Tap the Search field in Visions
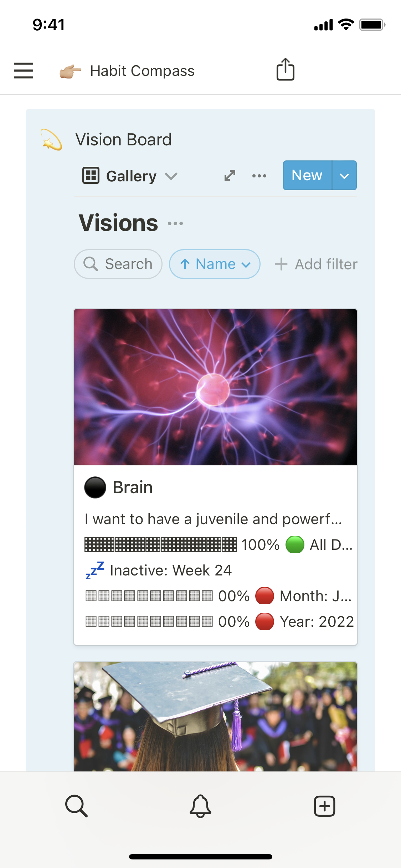Screen dimensions: 401x868 tap(118, 264)
